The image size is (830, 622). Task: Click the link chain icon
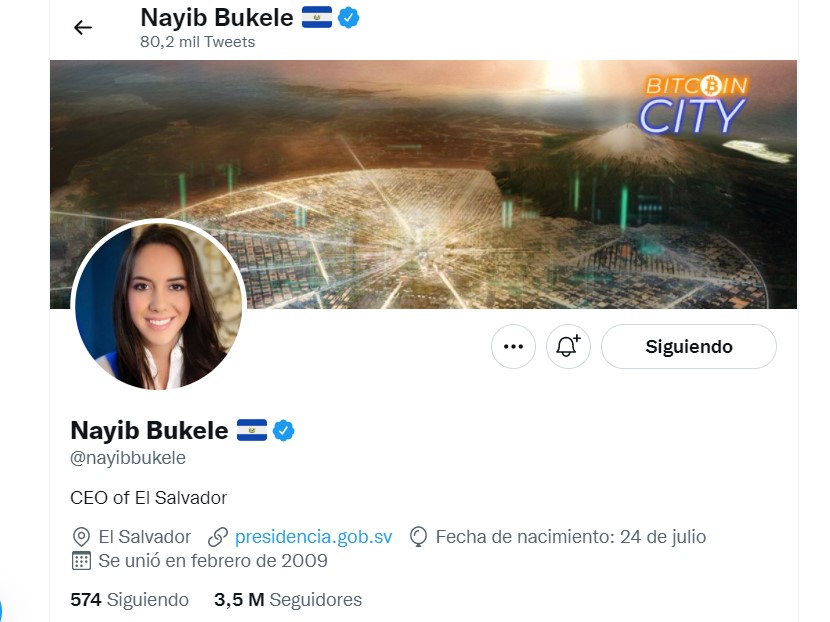[x=218, y=537]
